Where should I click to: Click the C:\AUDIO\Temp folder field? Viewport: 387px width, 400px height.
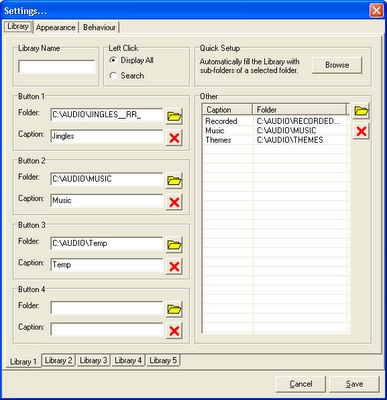[x=107, y=243]
